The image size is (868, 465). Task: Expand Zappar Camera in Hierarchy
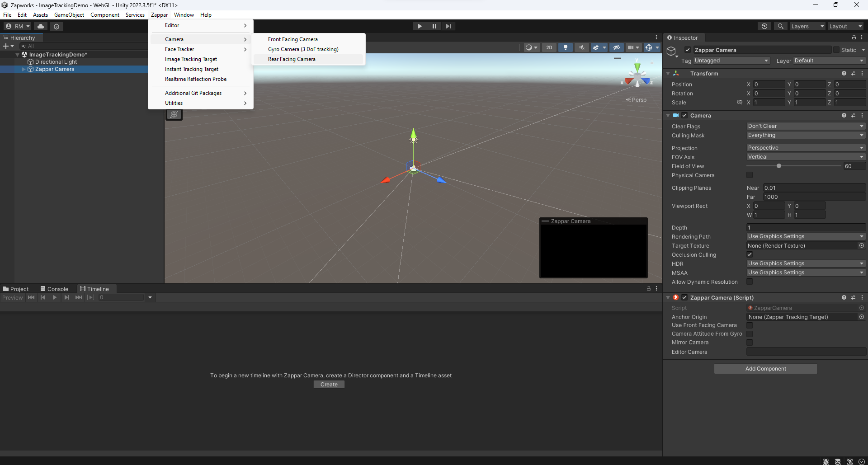pos(24,69)
